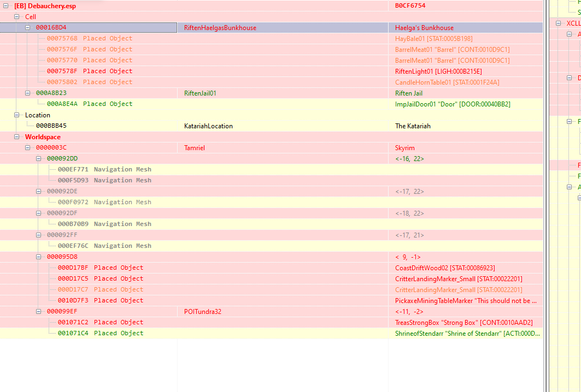Select the 001071C2 TreasStrongBox Strong Box row
Image resolution: width=581 pixels, height=392 pixels.
(x=271, y=323)
